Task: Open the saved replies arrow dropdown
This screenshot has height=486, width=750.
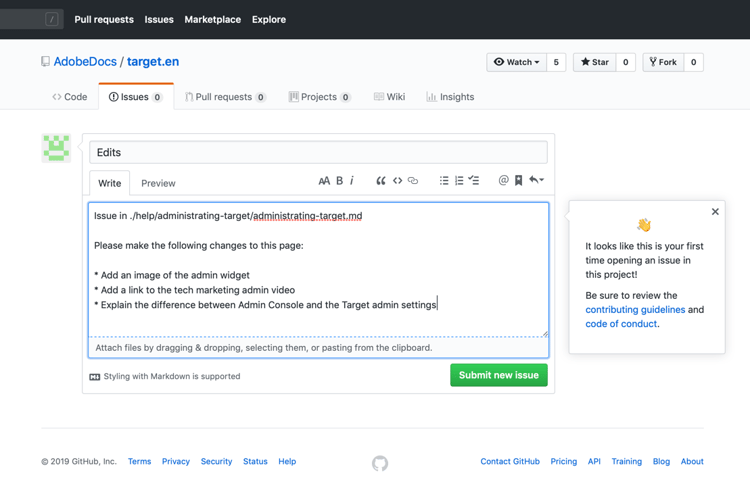Action: click(x=536, y=180)
